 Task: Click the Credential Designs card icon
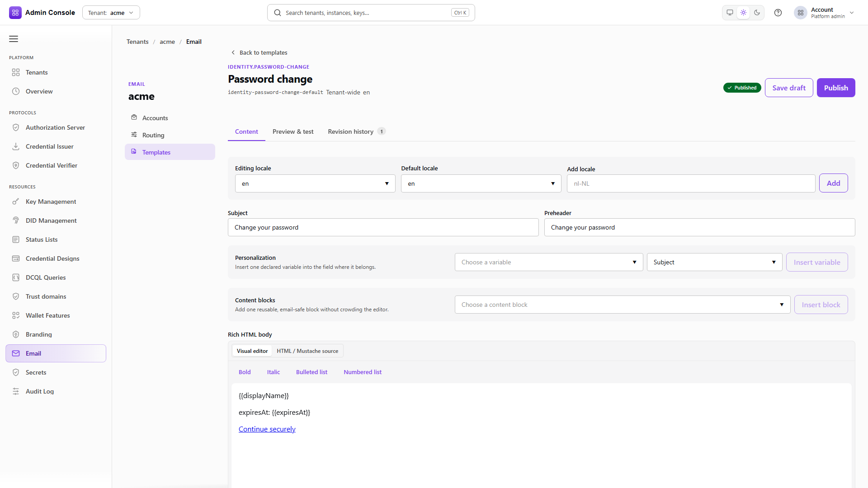coord(16,258)
